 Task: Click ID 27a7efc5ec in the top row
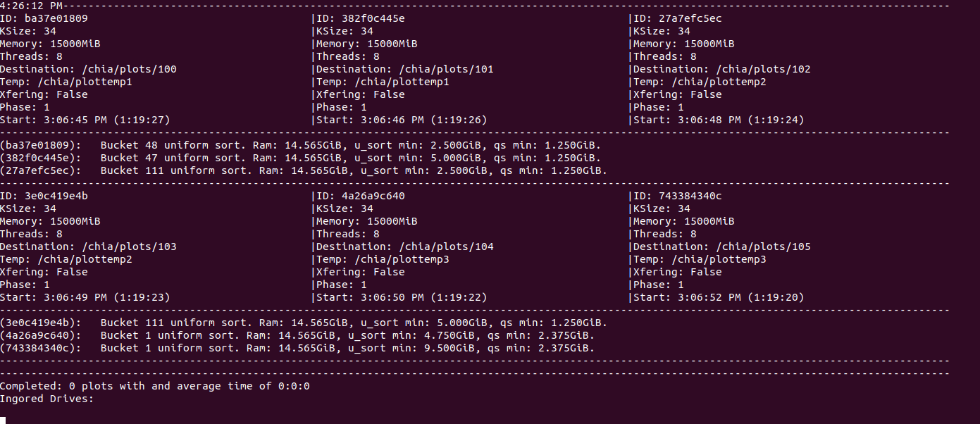click(678, 18)
